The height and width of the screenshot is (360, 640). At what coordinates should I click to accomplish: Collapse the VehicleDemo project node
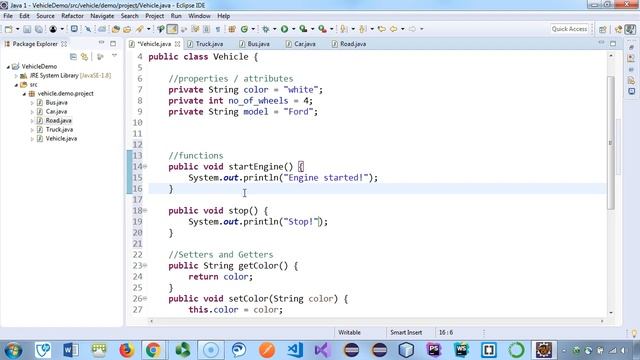pos(8,67)
